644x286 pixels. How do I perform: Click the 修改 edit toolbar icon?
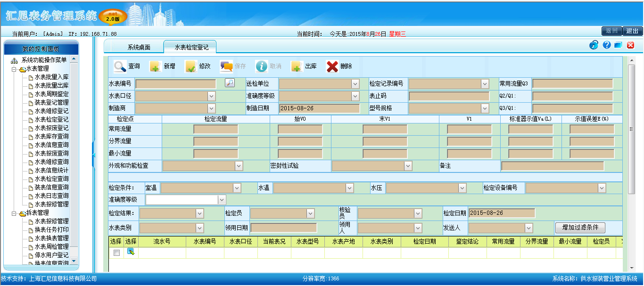(190, 66)
